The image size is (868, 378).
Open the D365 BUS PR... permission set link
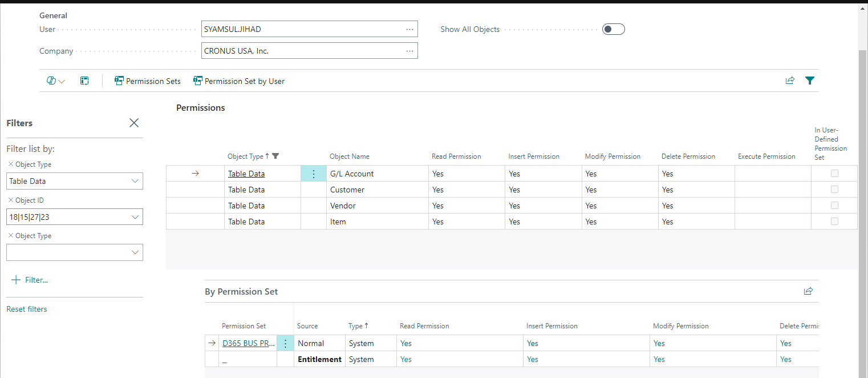point(249,343)
